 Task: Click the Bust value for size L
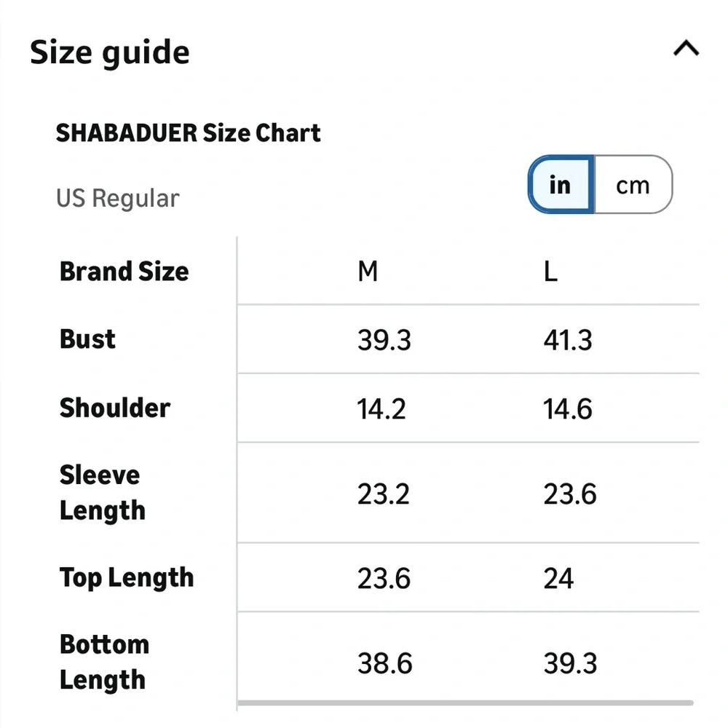click(568, 340)
